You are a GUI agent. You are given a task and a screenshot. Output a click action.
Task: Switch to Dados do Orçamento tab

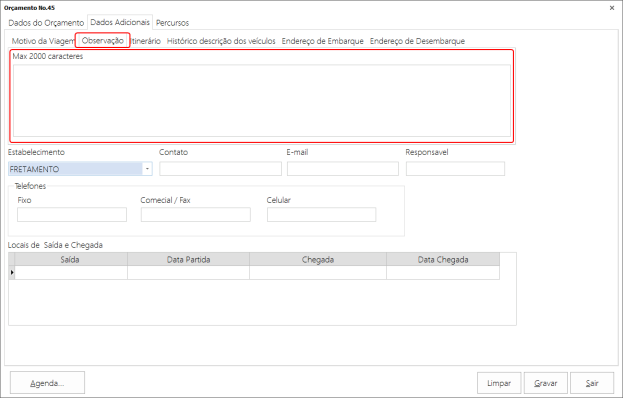[46, 23]
